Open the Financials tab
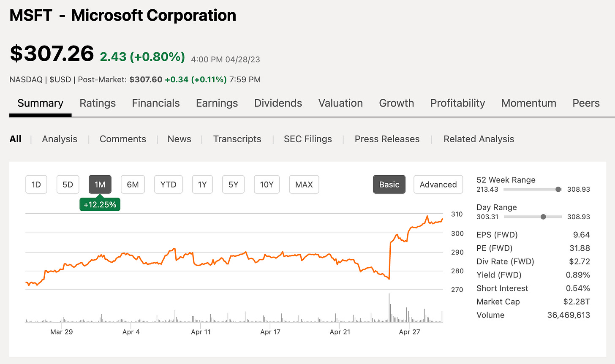 156,103
